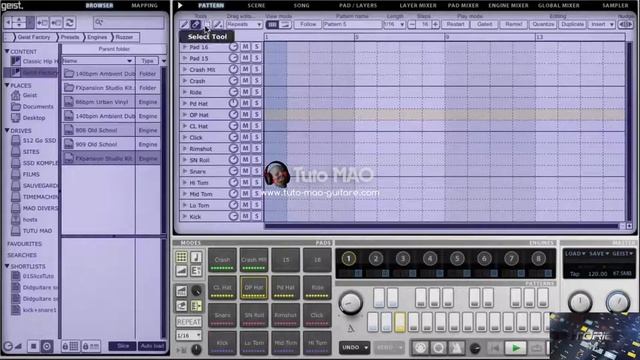Image resolution: width=640 pixels, height=360 pixels.
Task: Collapse the CONTENT section
Action: 7,51
